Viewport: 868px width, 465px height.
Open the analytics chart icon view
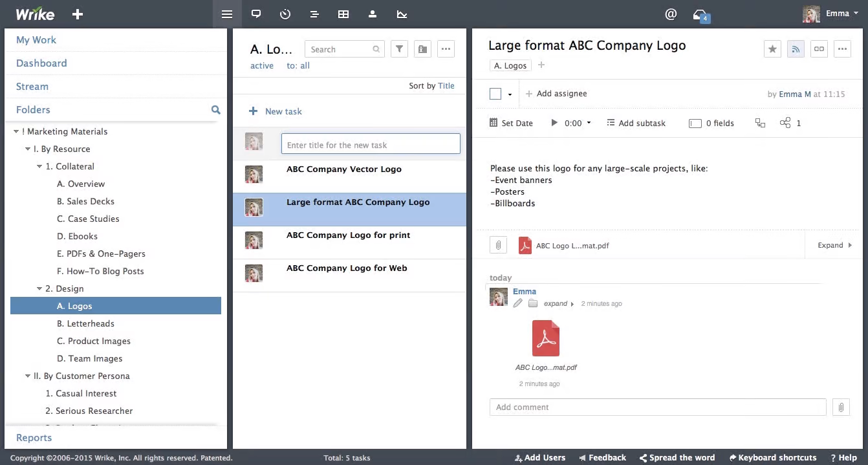(402, 14)
